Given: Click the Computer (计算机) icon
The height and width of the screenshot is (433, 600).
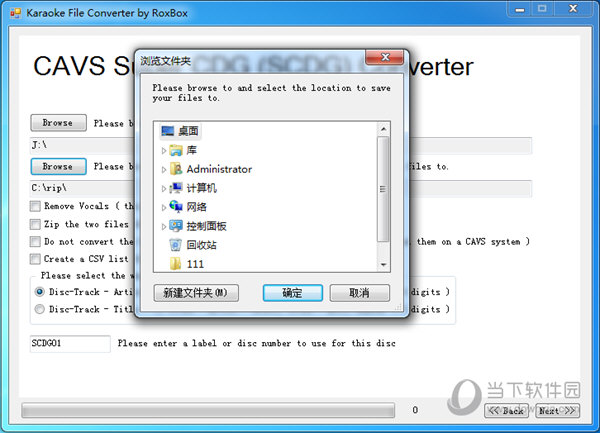Looking at the screenshot, I should coord(176,188).
